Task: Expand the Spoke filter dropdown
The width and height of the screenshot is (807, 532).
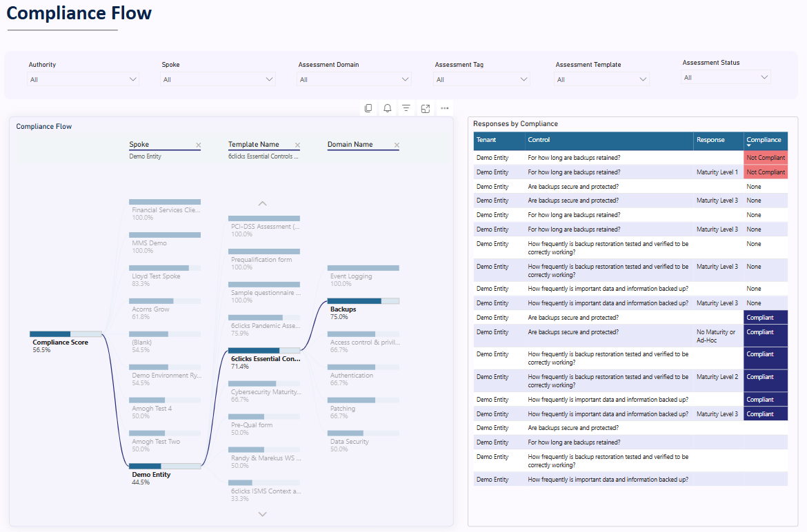Action: point(218,80)
